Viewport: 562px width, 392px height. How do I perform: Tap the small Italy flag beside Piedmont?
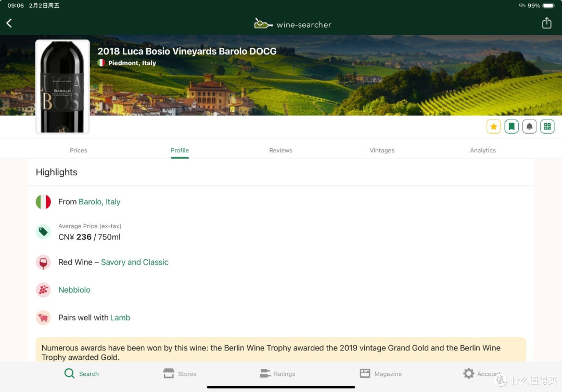tap(101, 63)
